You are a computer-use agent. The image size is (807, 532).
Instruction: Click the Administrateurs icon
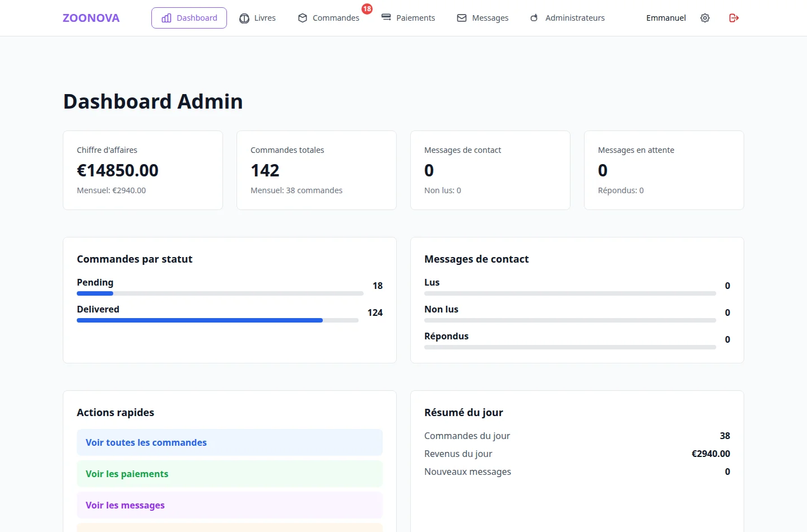pos(535,18)
